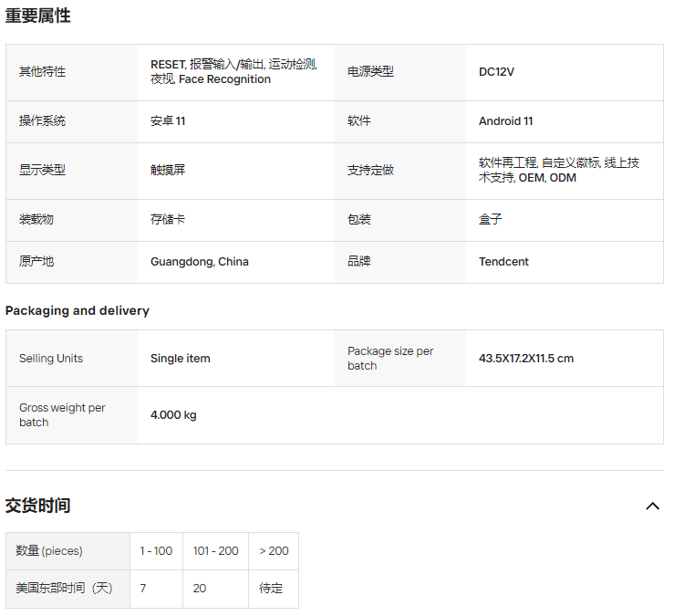Select the 4.000 kg value
Image resolution: width=674 pixels, height=616 pixels.
(173, 414)
